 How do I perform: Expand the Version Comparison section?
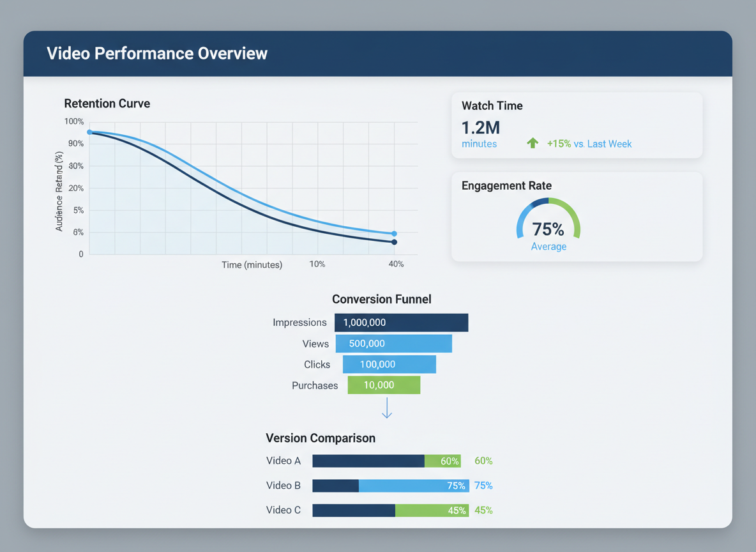point(321,438)
